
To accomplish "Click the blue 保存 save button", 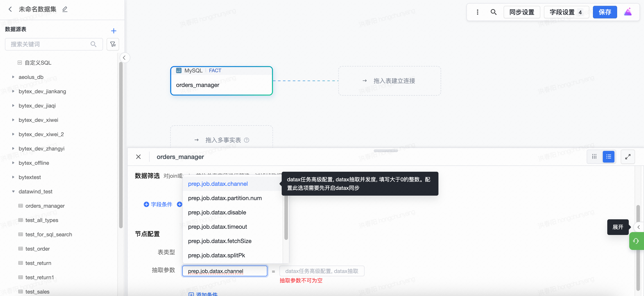I will 605,12.
